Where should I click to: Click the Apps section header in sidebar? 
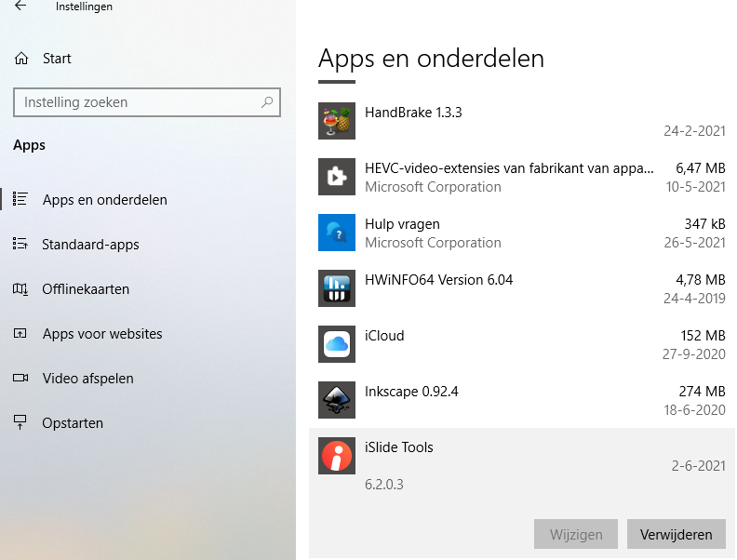pyautogui.click(x=29, y=145)
